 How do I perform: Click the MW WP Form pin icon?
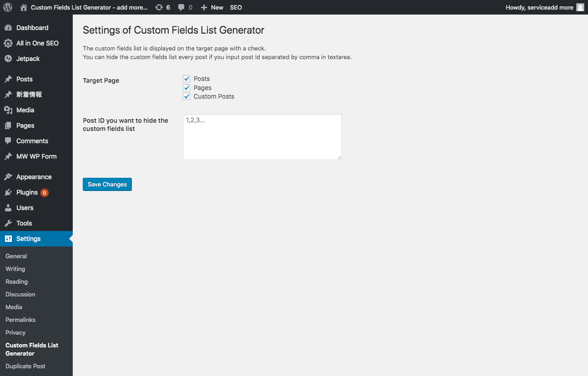pos(8,156)
